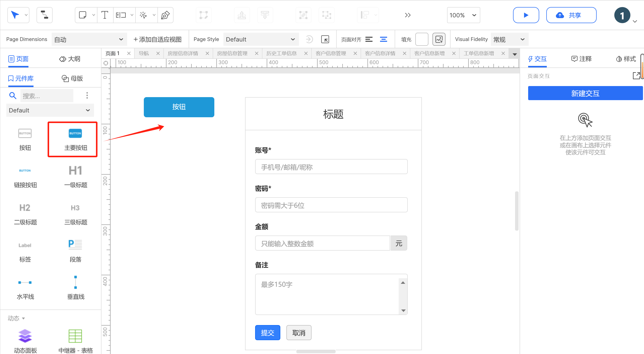Click the page fill color swatch
644x354 pixels.
(422, 39)
